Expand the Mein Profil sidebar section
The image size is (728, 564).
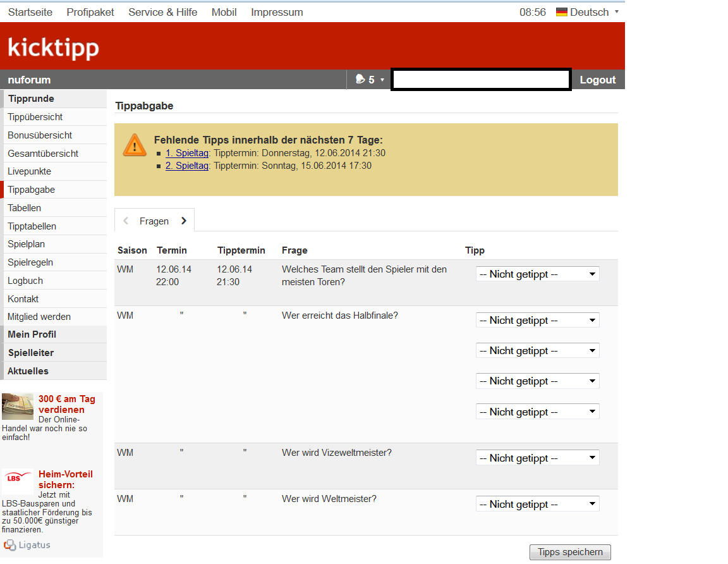pos(32,334)
